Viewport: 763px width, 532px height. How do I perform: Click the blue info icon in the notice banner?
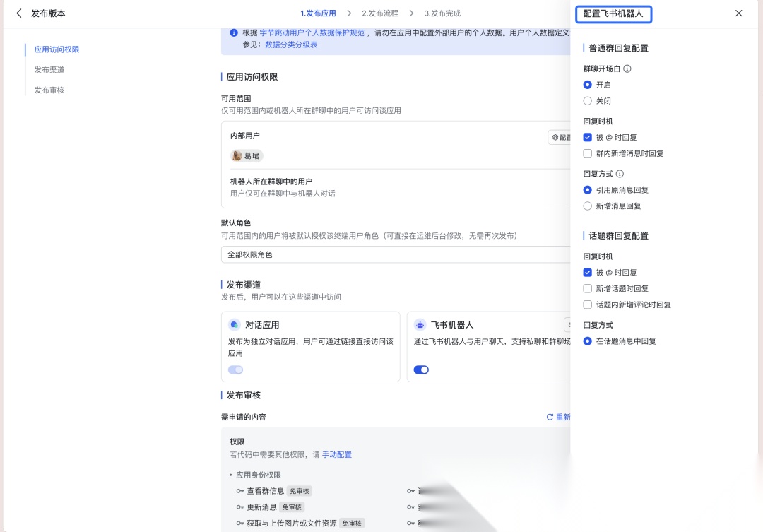click(234, 32)
